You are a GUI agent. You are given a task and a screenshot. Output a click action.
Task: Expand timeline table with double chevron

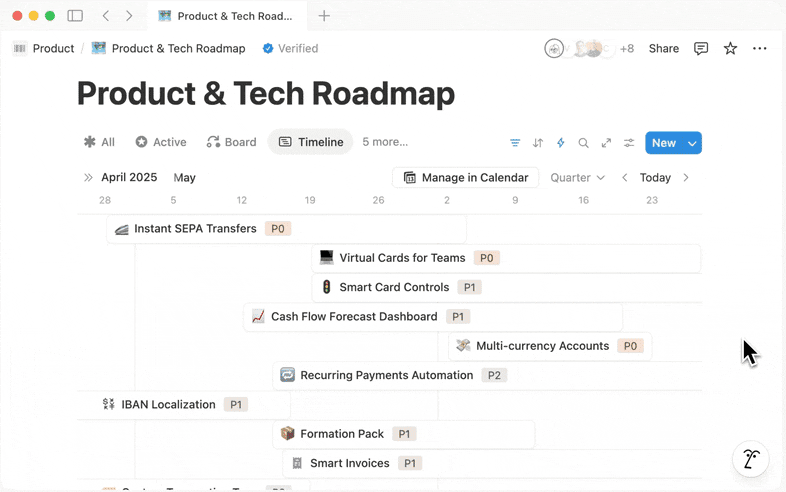[88, 178]
